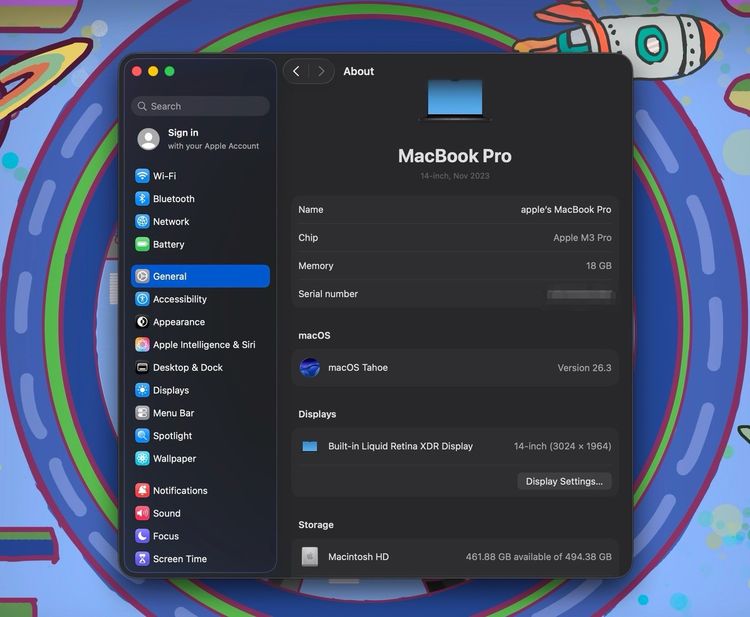Click "Built-in Liquid Retina XDR Display" label

click(x=400, y=446)
